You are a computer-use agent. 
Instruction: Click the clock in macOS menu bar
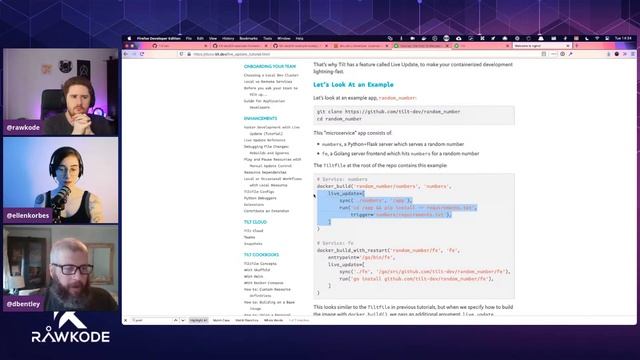pyautogui.click(x=623, y=38)
